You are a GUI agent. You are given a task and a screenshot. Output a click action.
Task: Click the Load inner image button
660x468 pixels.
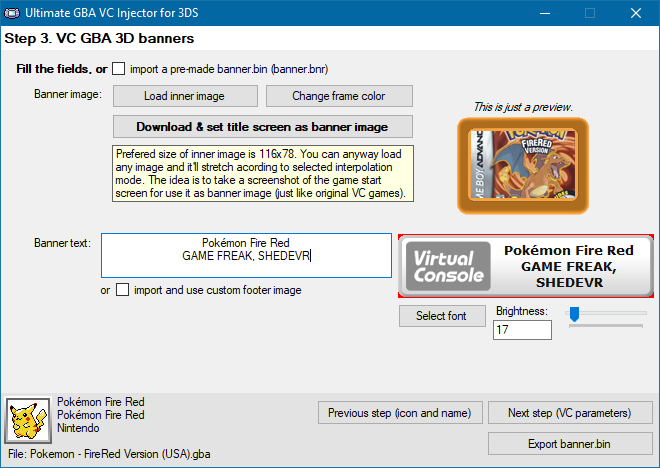(185, 96)
